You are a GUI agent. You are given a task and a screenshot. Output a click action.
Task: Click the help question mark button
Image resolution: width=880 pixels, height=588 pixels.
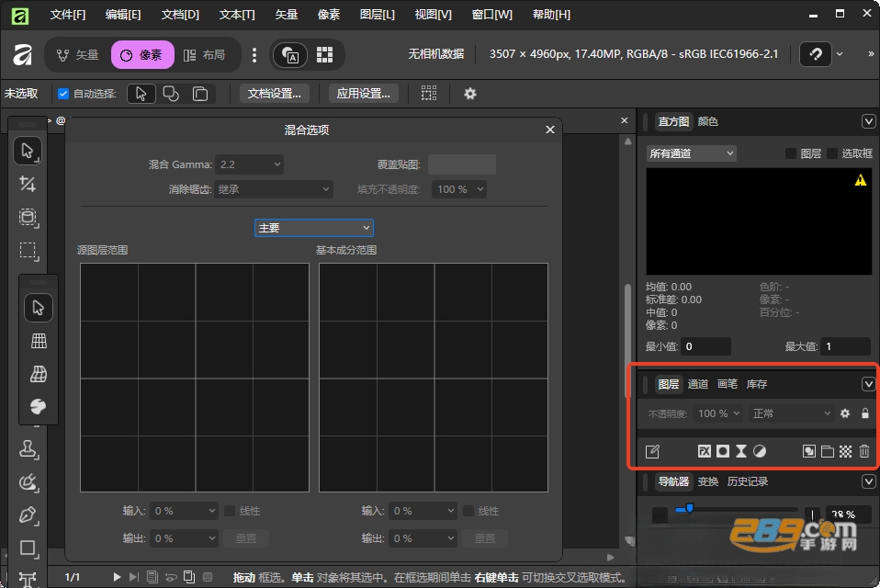coord(816,54)
